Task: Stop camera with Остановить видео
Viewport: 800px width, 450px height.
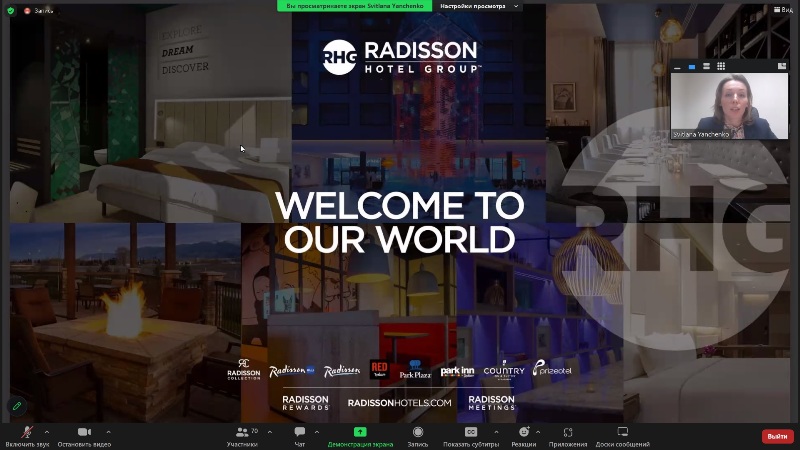Action: coord(84,437)
